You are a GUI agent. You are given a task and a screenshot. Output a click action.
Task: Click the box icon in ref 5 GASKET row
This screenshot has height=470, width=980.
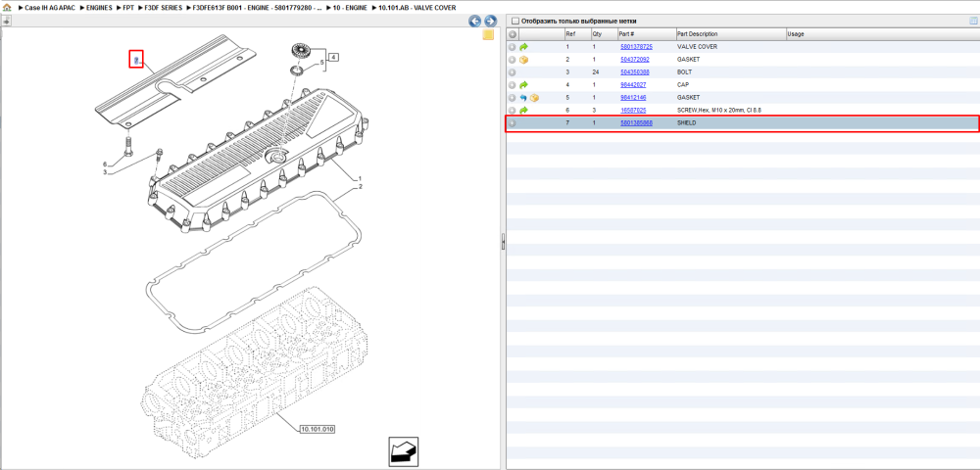coord(534,98)
